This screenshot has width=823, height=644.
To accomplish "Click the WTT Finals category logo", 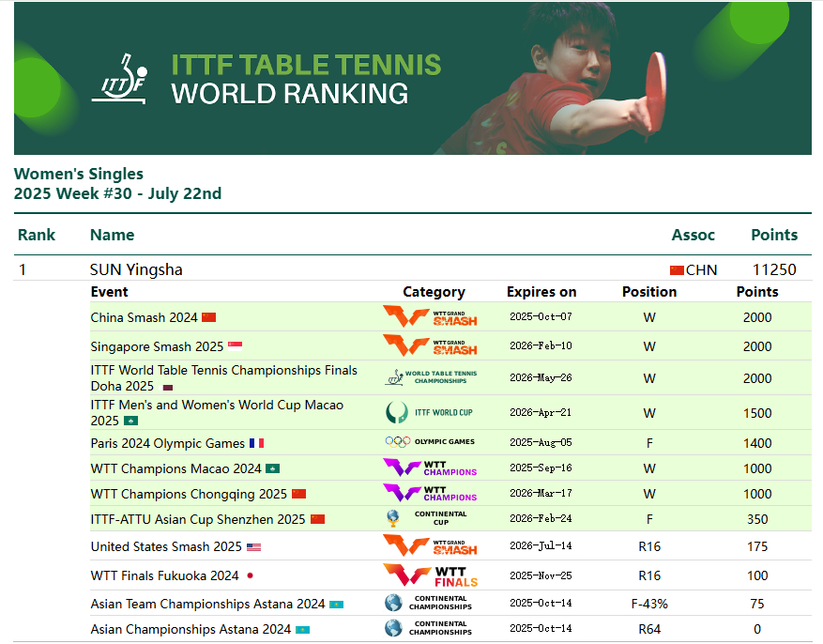I will coord(430,575).
